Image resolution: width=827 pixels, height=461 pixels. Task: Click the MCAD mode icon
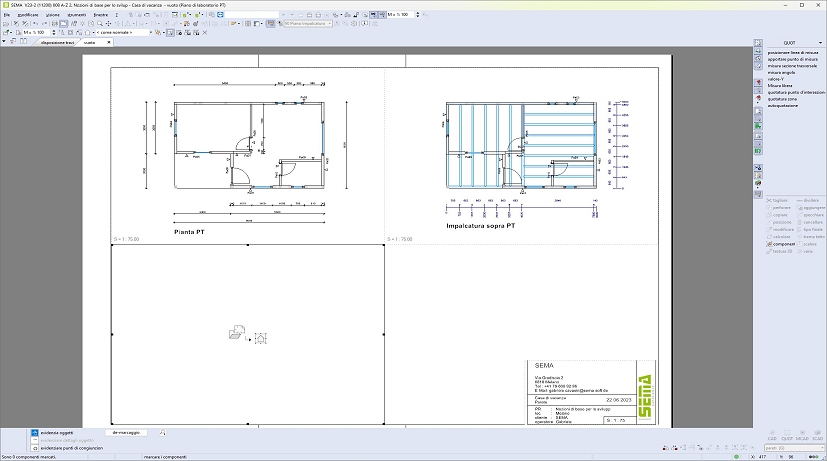[x=803, y=434]
